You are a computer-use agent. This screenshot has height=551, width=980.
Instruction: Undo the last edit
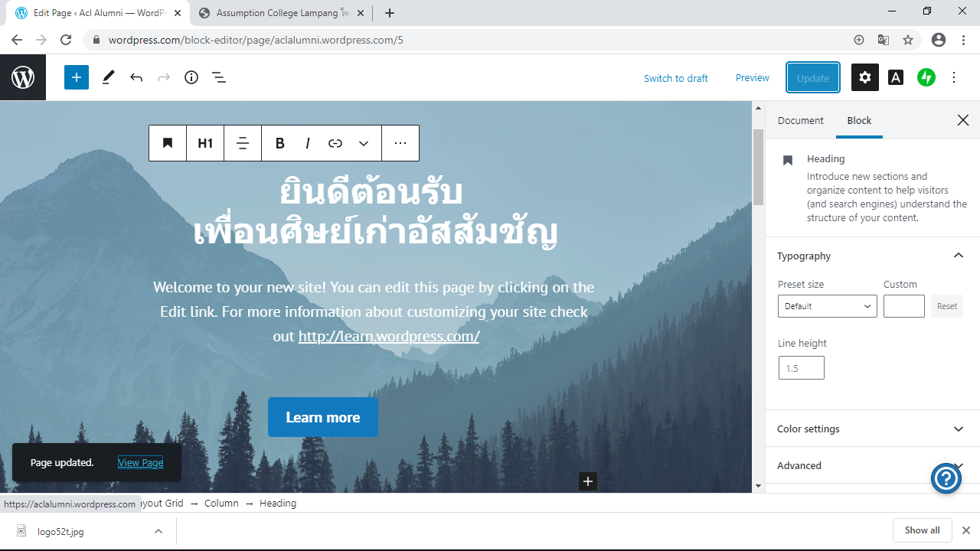pyautogui.click(x=136, y=77)
